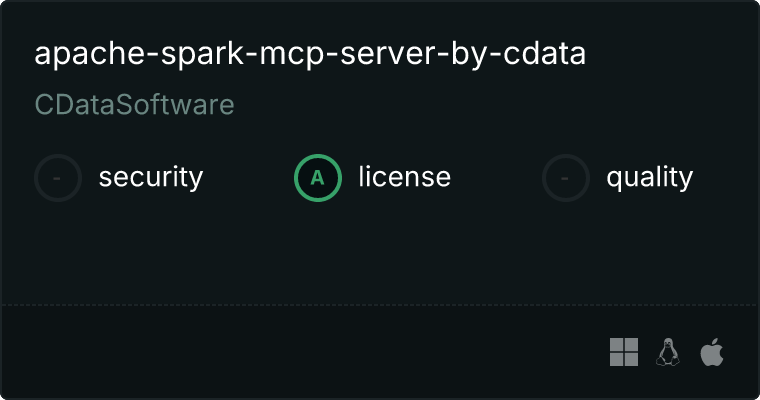Click the green license grade A badge
Viewport: 760px width, 400px height.
(x=318, y=178)
